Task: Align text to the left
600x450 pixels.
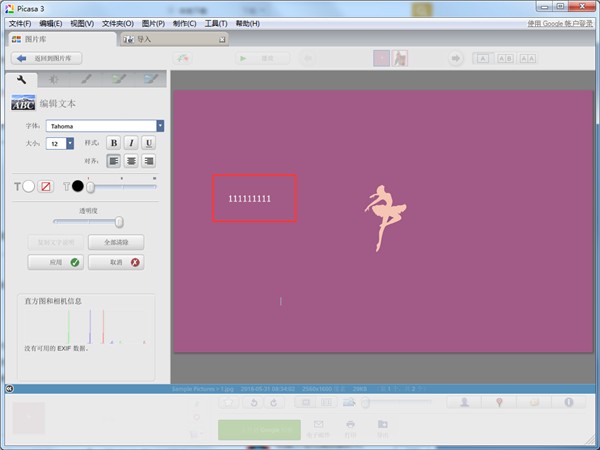Action: [x=113, y=161]
